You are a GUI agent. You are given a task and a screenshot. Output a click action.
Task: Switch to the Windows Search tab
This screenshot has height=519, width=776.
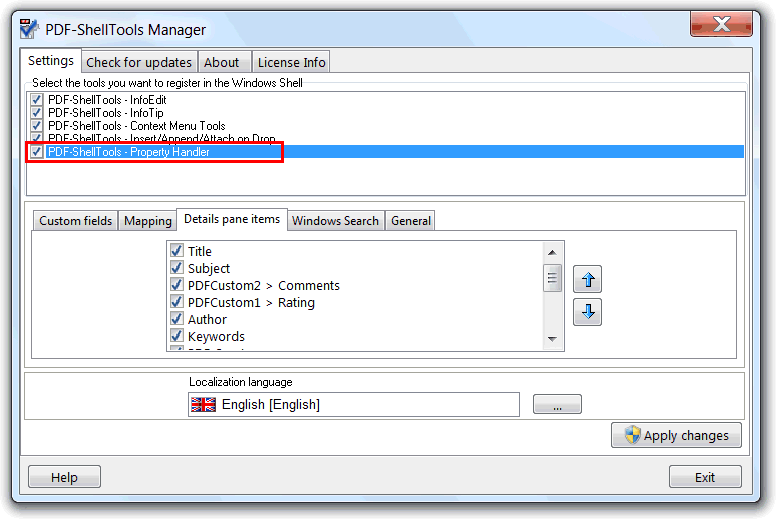tap(335, 221)
